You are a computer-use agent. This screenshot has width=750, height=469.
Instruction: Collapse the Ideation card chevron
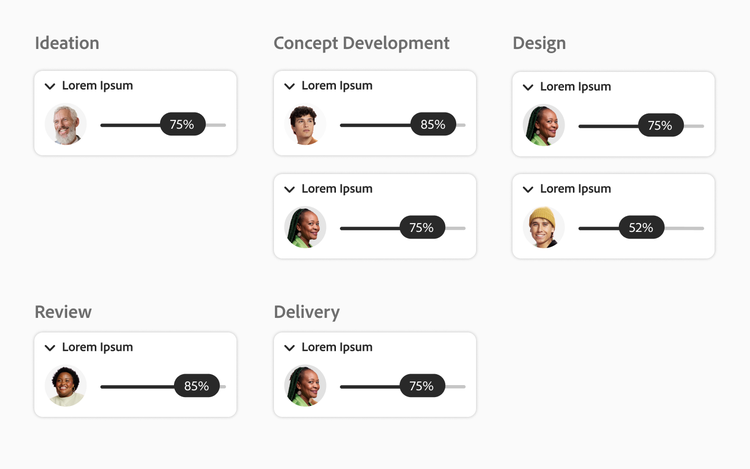click(50, 87)
